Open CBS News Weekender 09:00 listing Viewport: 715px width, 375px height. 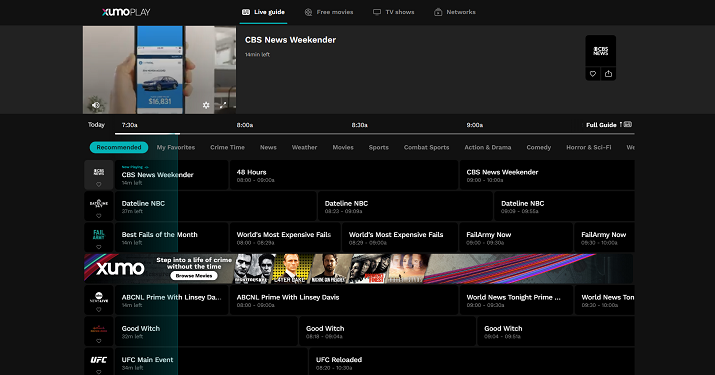point(547,175)
